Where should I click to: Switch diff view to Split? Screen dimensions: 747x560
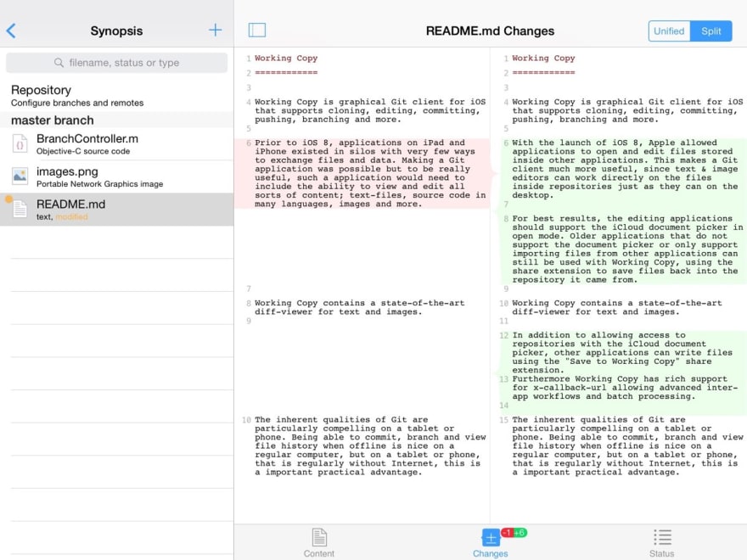pos(710,31)
